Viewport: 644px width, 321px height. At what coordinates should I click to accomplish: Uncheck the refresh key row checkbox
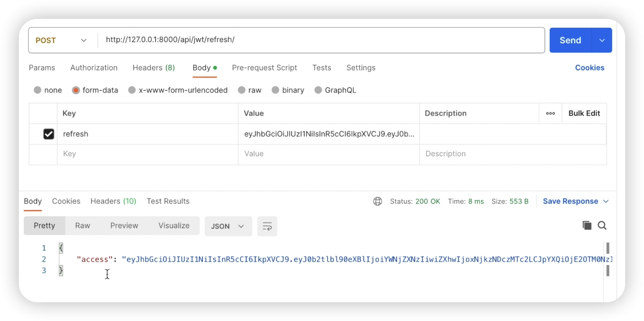48,134
